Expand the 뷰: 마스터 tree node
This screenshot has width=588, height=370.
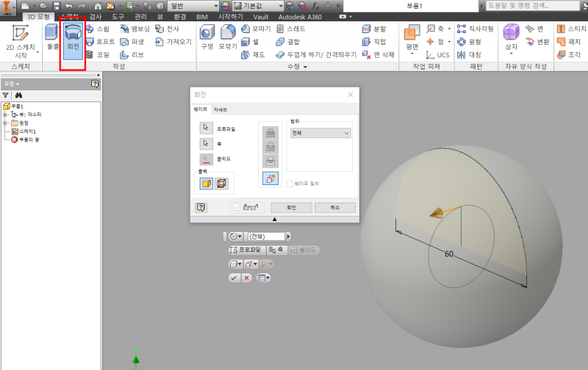(5, 115)
